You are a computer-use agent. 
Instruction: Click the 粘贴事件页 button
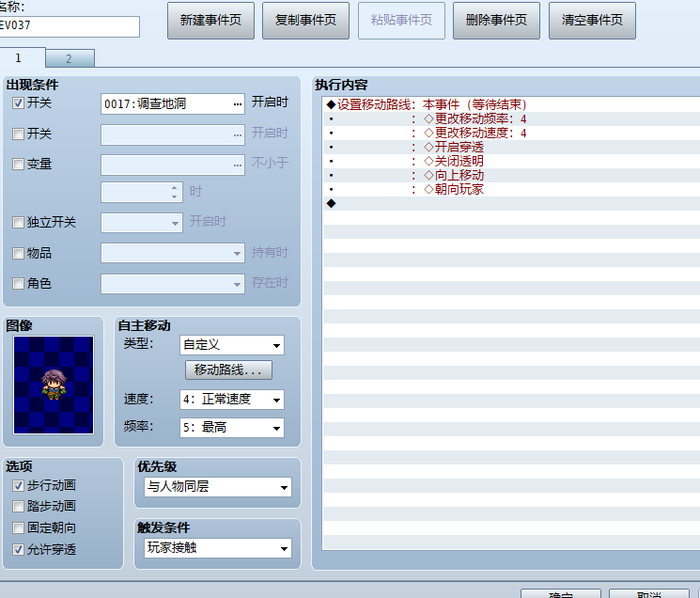(x=401, y=21)
